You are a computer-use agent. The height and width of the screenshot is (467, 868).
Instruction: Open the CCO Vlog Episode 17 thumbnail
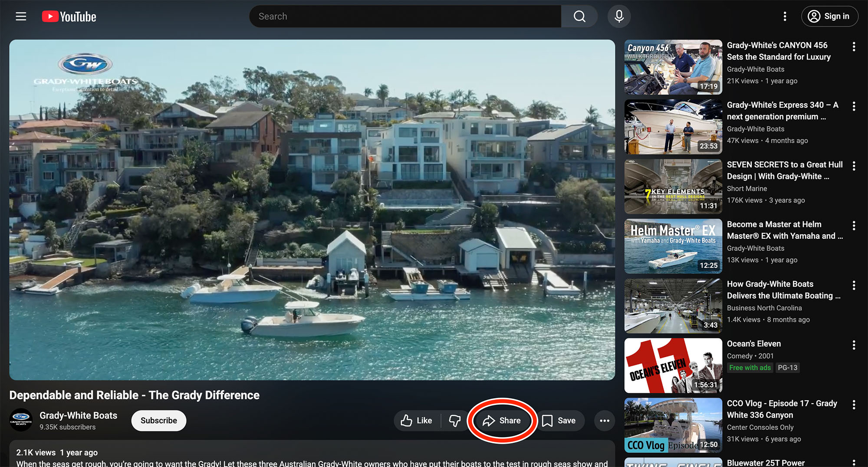click(673, 425)
